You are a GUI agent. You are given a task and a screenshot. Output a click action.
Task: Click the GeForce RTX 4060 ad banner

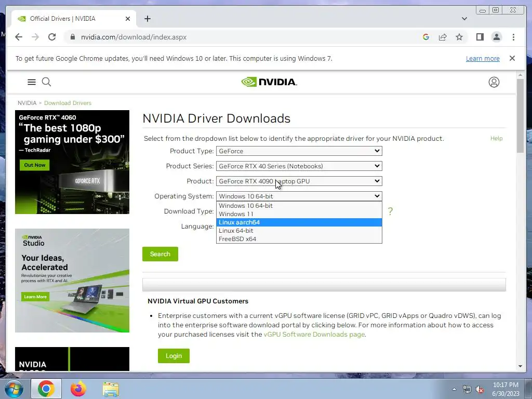click(x=72, y=162)
